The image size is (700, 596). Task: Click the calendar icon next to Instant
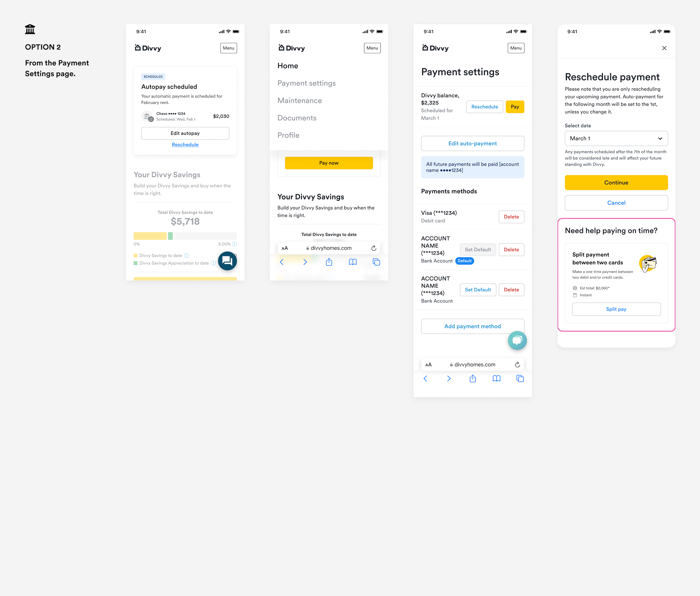(x=575, y=295)
